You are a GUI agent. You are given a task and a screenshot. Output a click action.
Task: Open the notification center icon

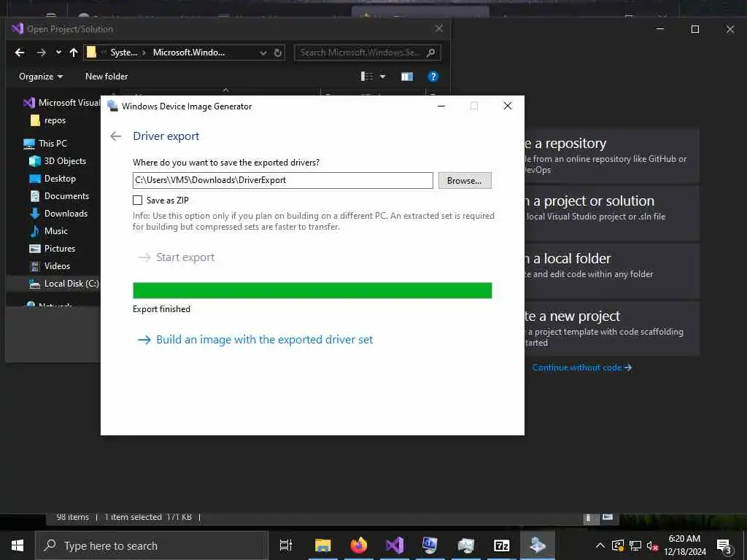pos(724,546)
